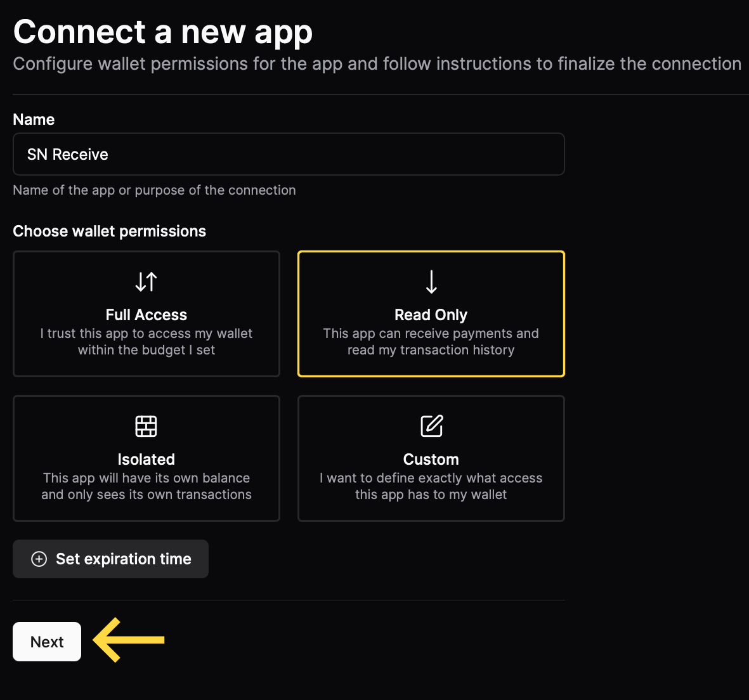Screen dimensions: 749x700
Task: Click the yellow arrow pointing at Next
Action: click(129, 640)
